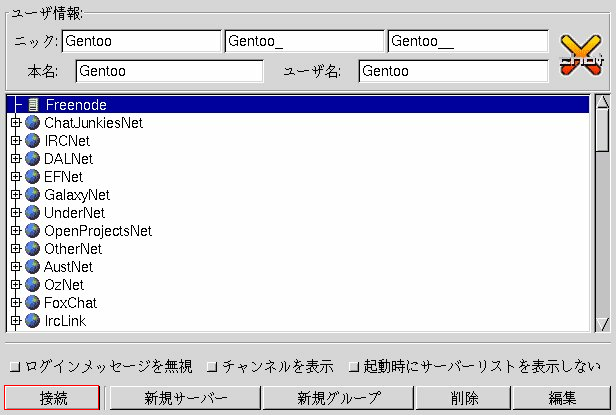Select the OtherNet network name
Viewport: 616px width, 415px height.
tap(73, 249)
